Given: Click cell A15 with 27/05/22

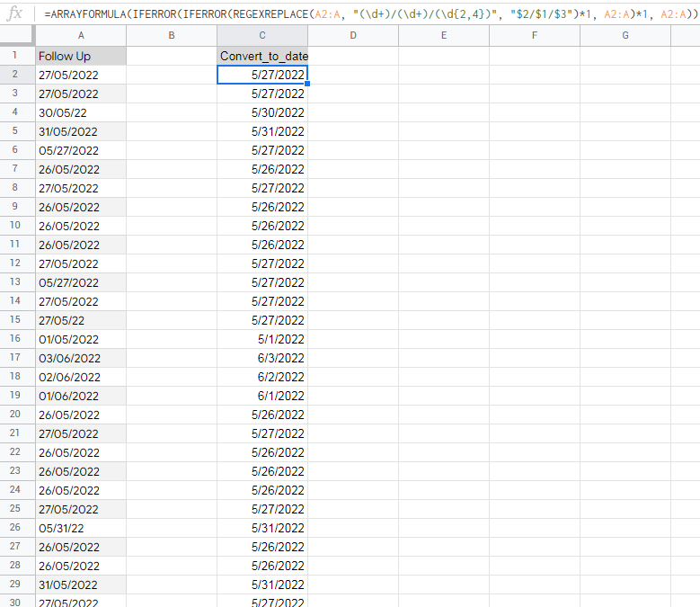Looking at the screenshot, I should [x=81, y=320].
